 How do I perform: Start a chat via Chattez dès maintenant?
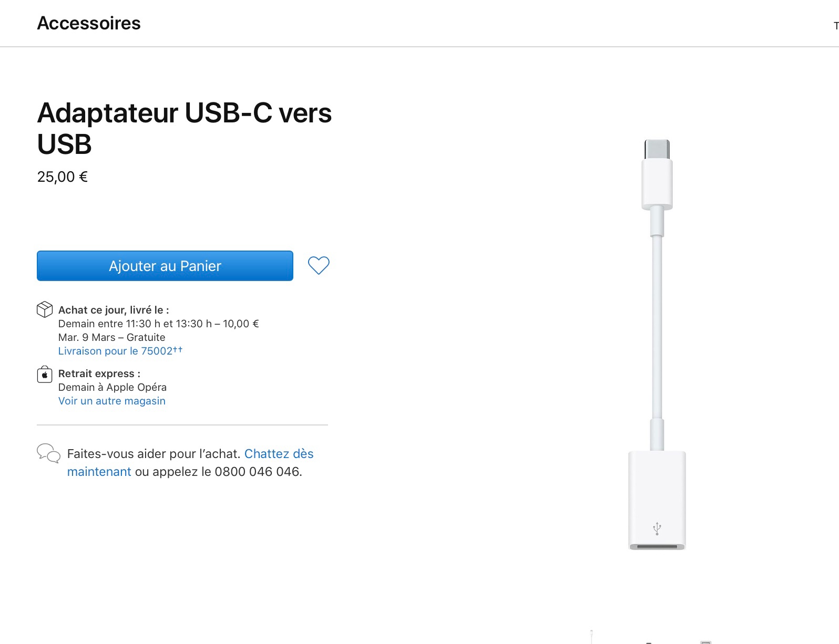click(279, 454)
